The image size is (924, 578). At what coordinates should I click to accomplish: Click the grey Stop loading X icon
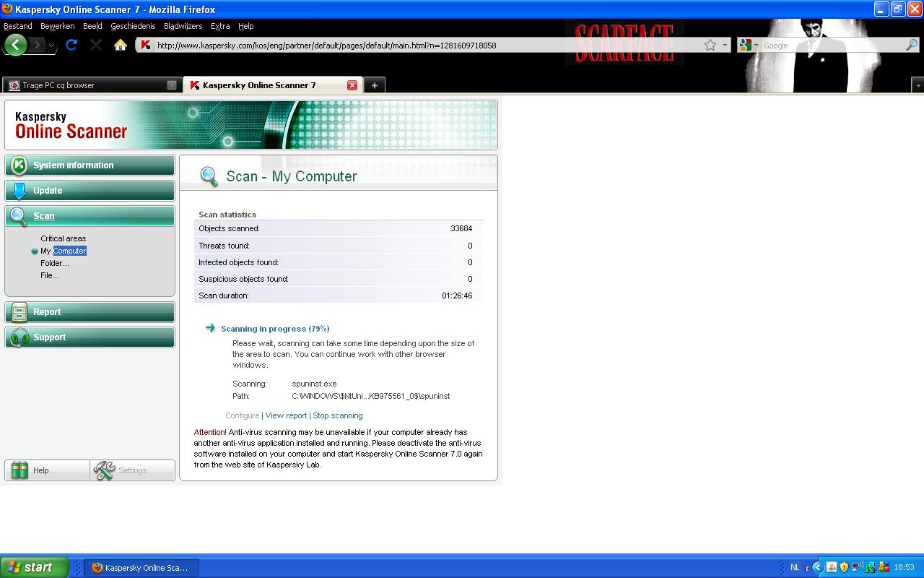96,45
